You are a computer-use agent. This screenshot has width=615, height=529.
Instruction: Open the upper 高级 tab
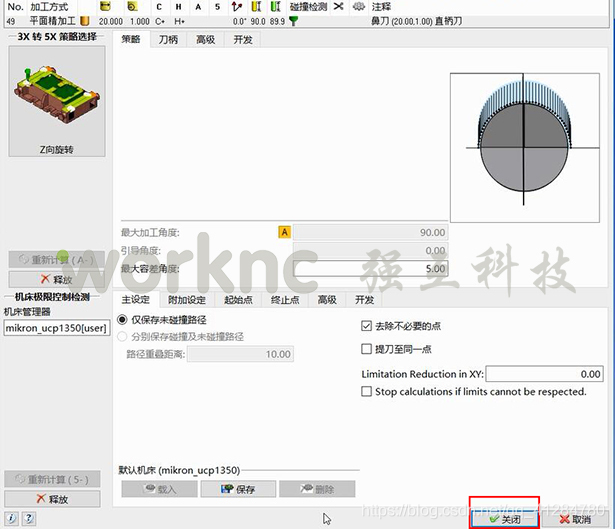[x=206, y=40]
